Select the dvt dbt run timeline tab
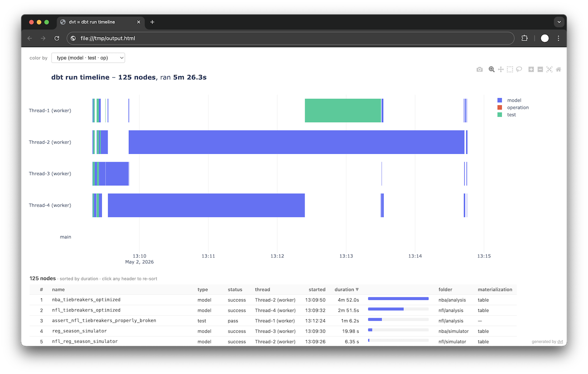The height and width of the screenshot is (374, 588). click(100, 22)
